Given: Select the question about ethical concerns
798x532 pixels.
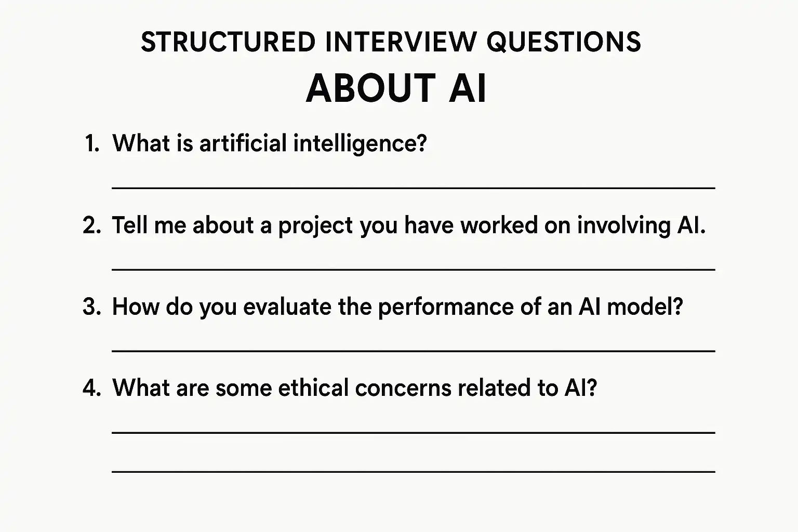Looking at the screenshot, I should [x=354, y=388].
